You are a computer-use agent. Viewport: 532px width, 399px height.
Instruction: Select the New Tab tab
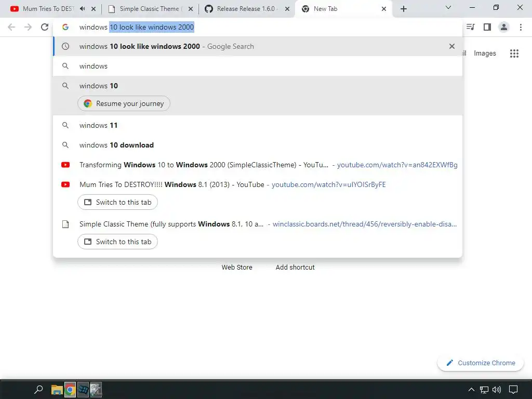tap(343, 9)
